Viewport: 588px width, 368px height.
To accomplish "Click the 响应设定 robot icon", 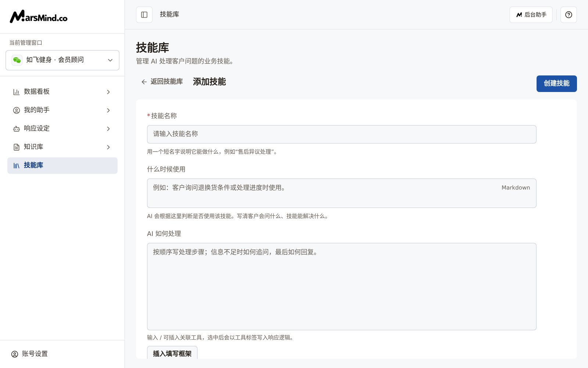I will [16, 129].
